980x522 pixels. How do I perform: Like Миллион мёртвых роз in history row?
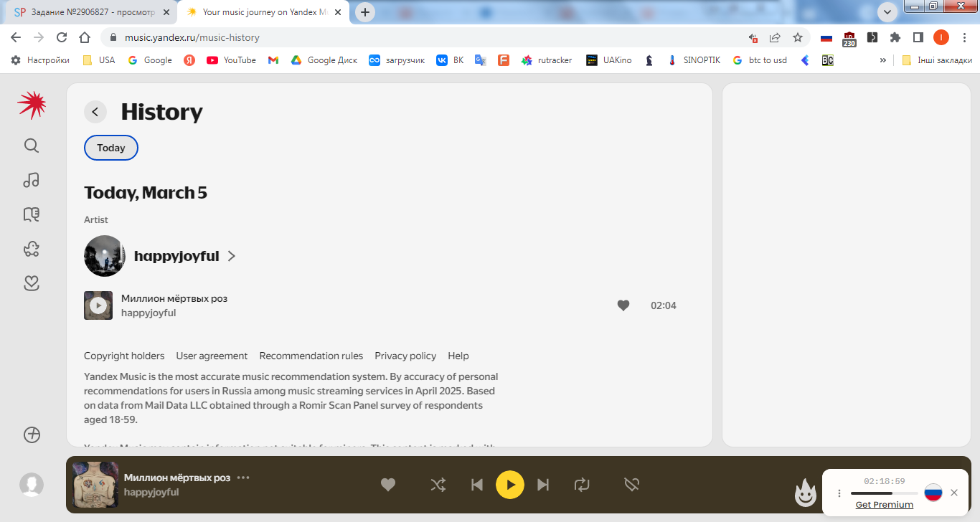click(x=623, y=305)
